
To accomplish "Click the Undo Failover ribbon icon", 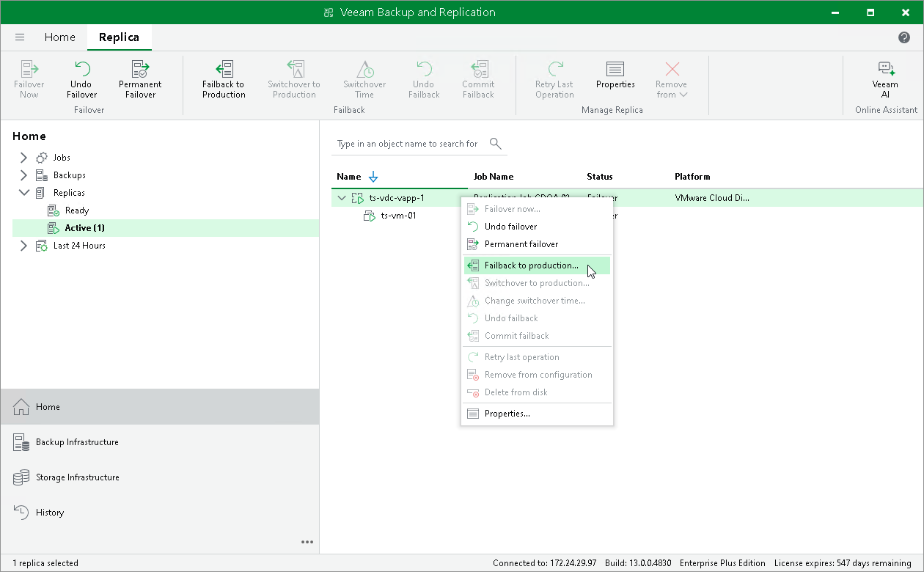I will 81,79.
